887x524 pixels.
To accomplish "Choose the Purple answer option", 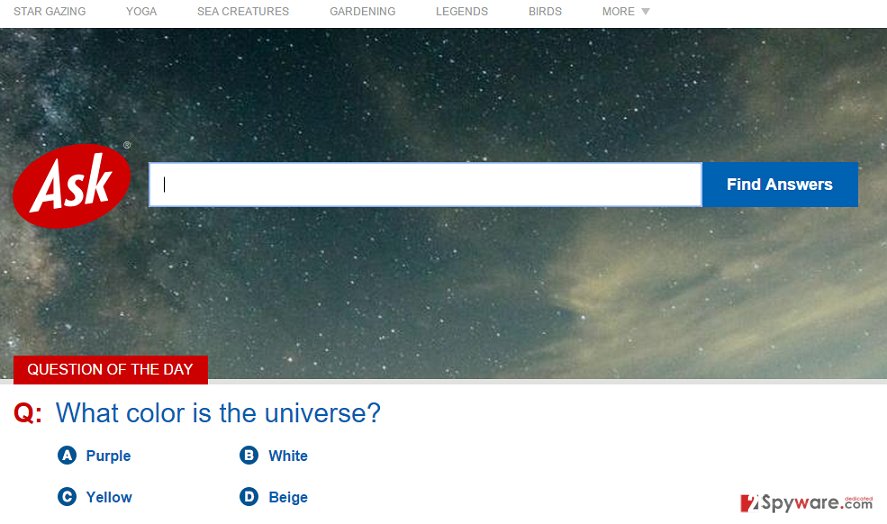I will (x=108, y=456).
